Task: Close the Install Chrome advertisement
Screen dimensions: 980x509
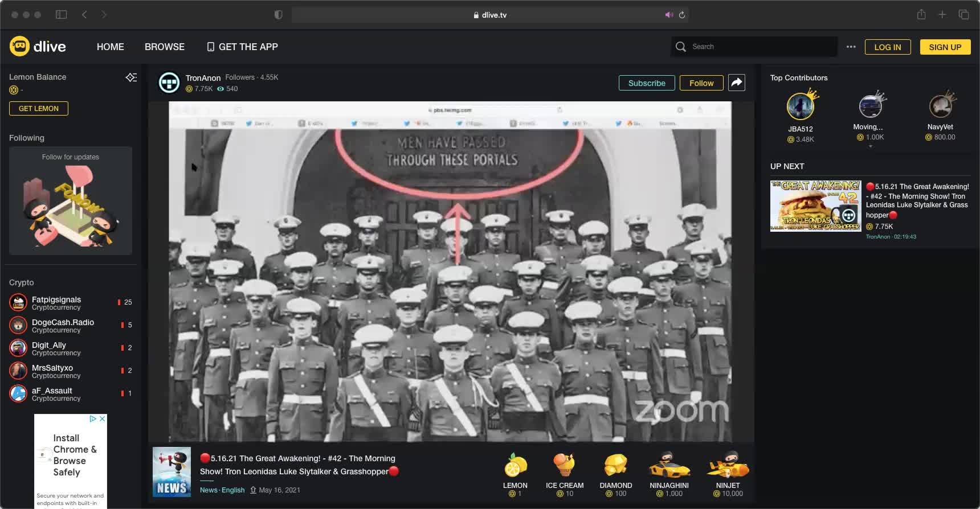Action: coord(103,418)
